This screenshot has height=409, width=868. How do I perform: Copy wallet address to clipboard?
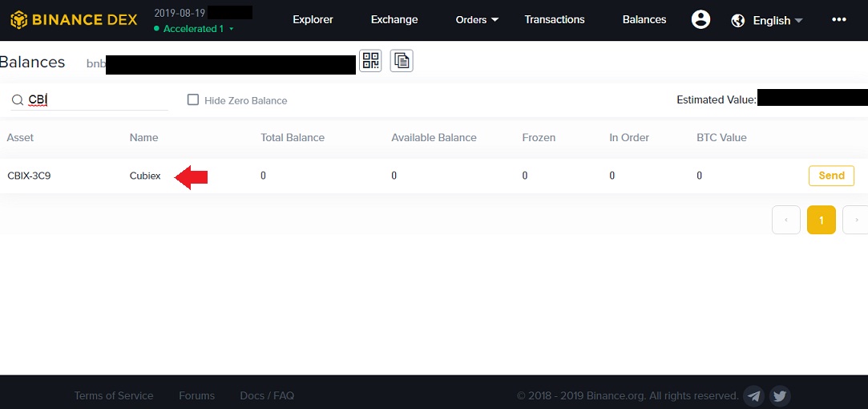pyautogui.click(x=402, y=60)
